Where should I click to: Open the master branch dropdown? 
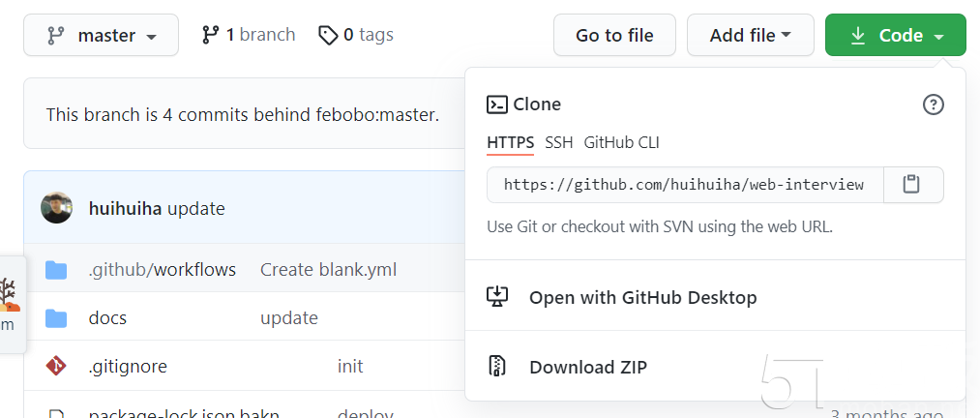coord(102,35)
